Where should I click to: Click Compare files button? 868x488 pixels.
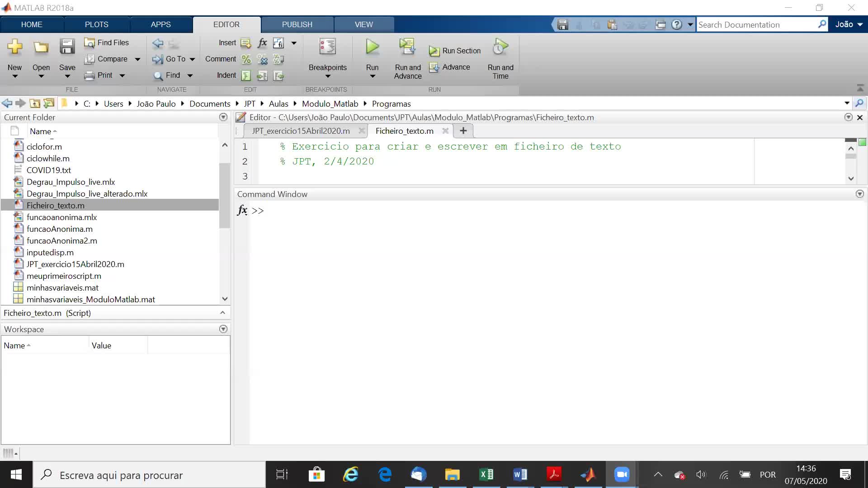tap(107, 59)
